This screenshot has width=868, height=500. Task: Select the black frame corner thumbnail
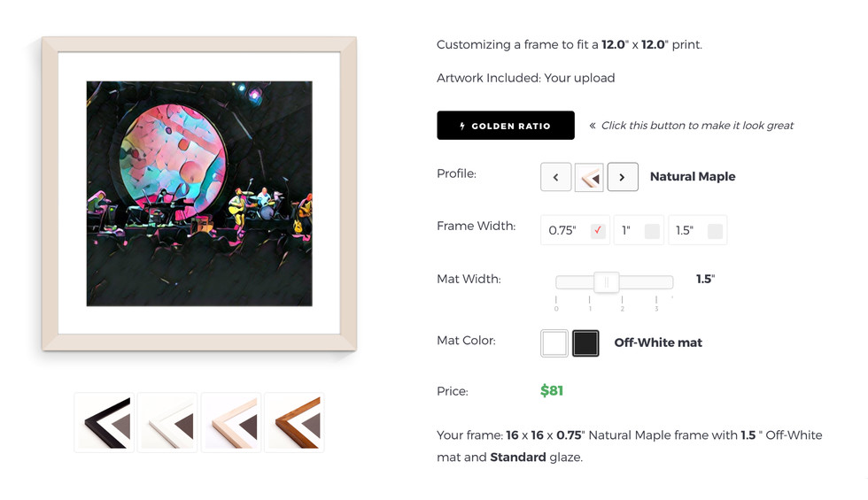click(105, 423)
